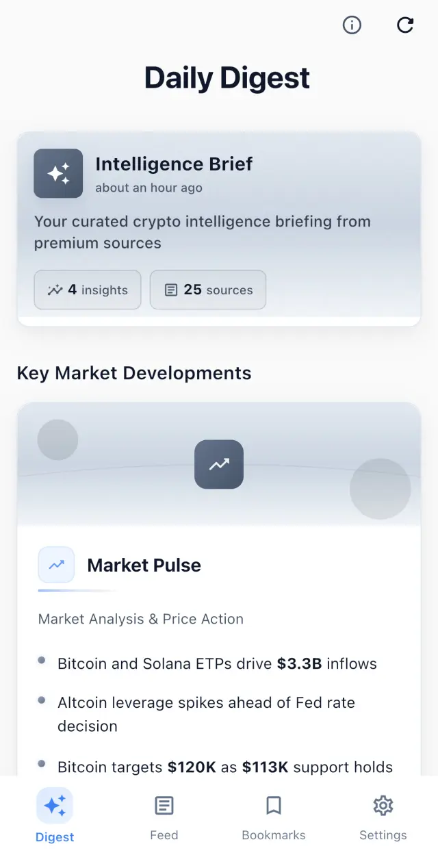The width and height of the screenshot is (438, 868).
Task: Tap the sources document icon inside the badge
Action: tap(170, 290)
